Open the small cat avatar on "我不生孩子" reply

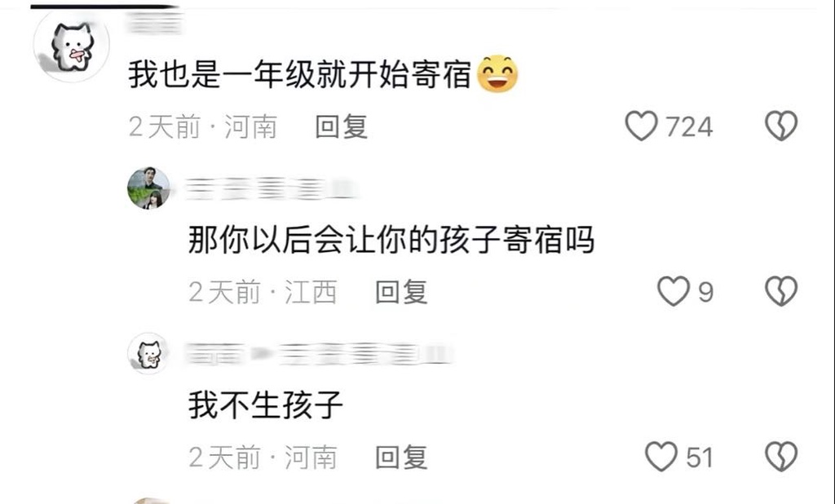pyautogui.click(x=148, y=353)
